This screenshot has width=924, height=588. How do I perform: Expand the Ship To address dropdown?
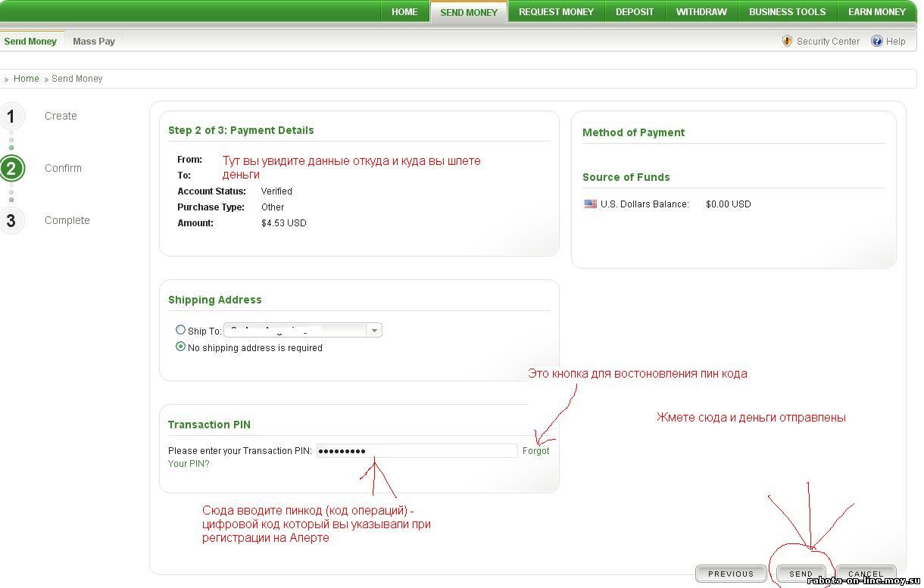pos(373,330)
